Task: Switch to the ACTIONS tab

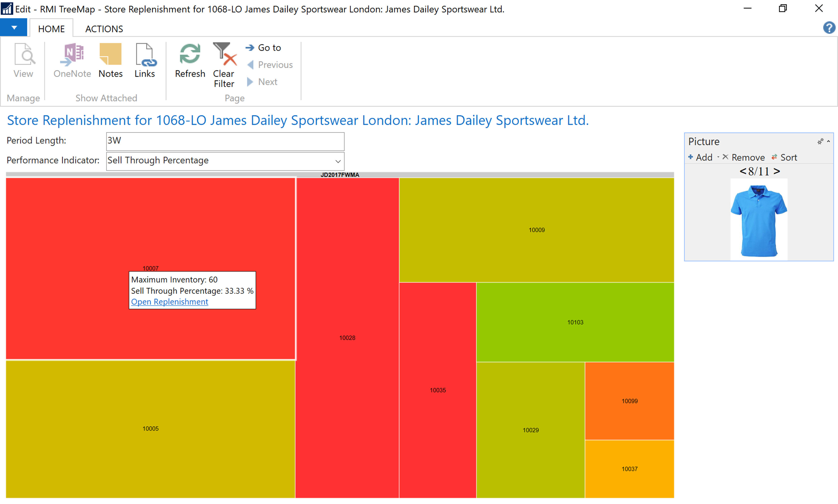Action: click(x=104, y=29)
